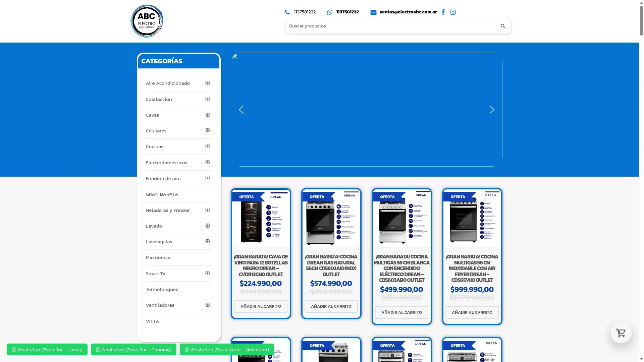This screenshot has width=644, height=362.
Task: Click price $499.990,00
Action: click(x=401, y=290)
